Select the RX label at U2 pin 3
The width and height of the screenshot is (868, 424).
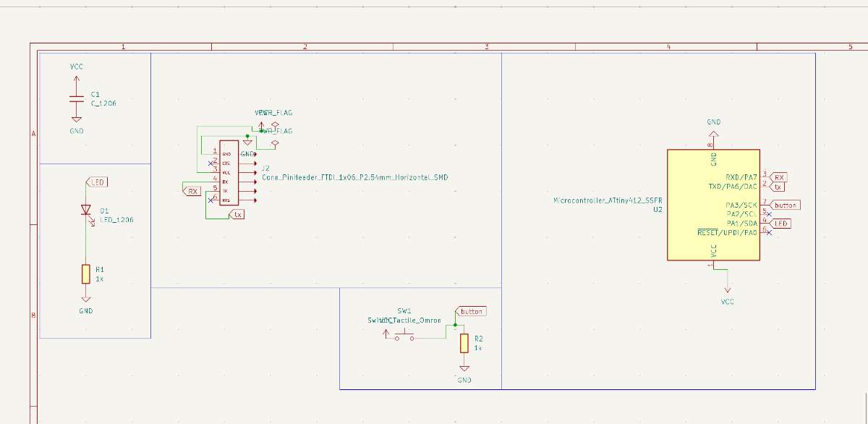tap(778, 177)
